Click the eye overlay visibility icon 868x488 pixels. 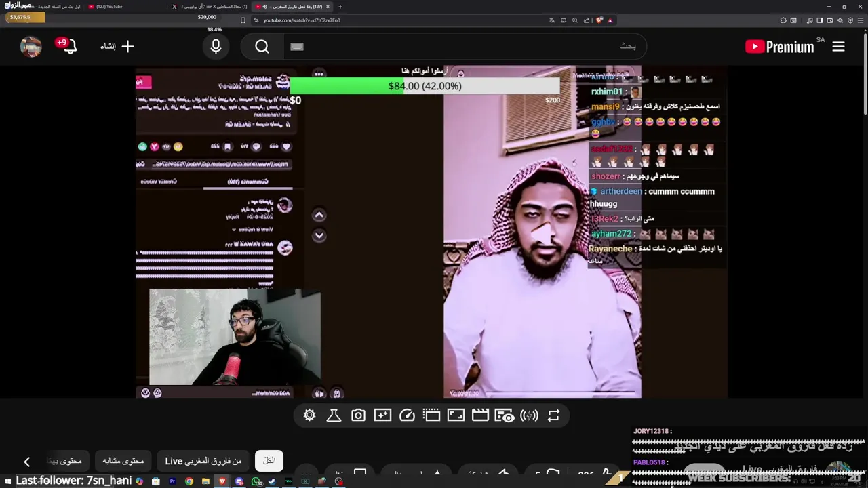[x=505, y=415]
